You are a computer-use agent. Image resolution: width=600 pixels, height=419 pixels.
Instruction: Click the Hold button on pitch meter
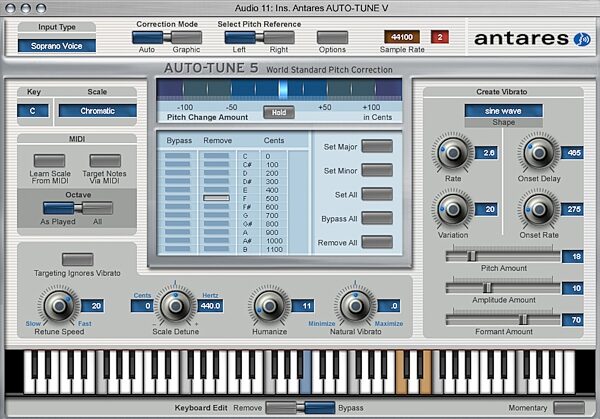pos(279,112)
